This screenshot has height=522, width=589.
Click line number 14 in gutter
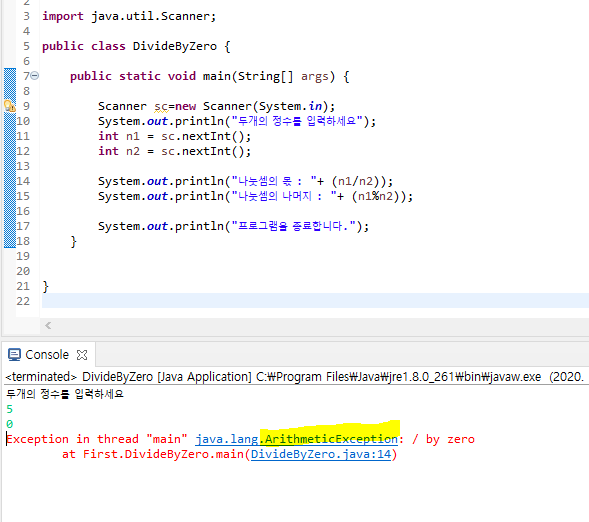23,181
